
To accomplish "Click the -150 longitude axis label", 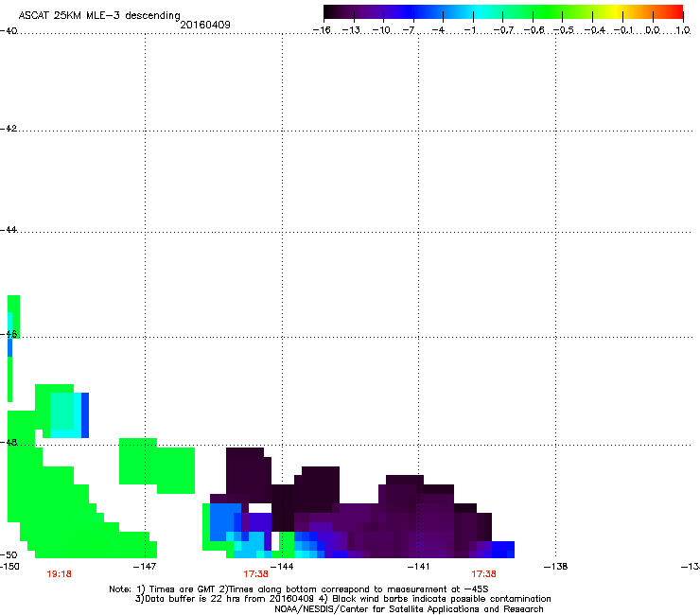I will (x=9, y=567).
